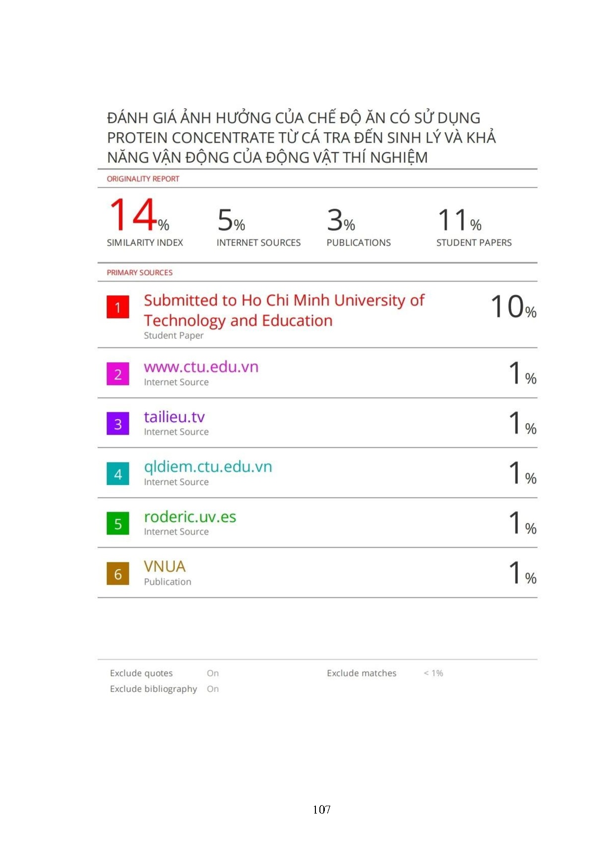
Task: Open the tailieu.tv source link
Action: 174,417
